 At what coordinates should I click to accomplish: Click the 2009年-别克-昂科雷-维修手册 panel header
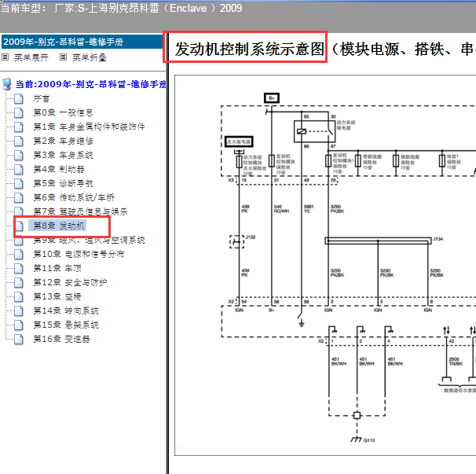[82, 42]
